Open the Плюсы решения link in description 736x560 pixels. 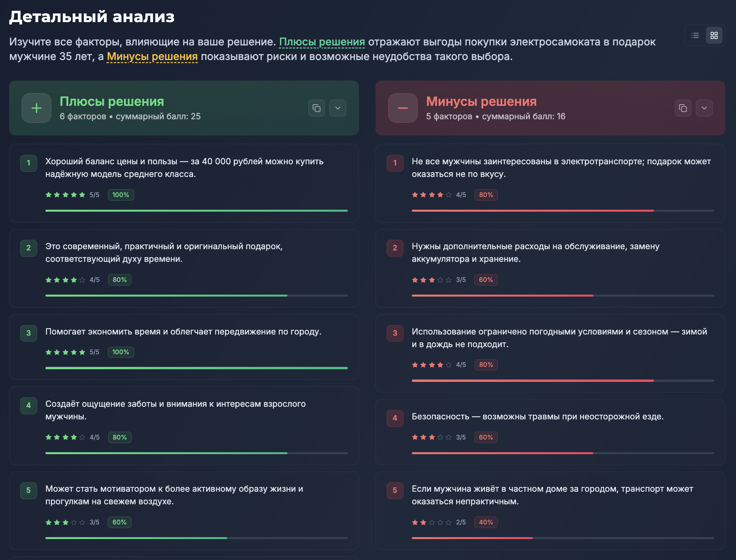322,42
